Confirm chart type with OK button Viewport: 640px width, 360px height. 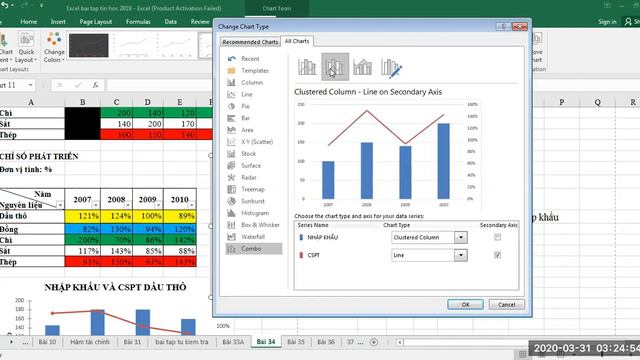(465, 304)
